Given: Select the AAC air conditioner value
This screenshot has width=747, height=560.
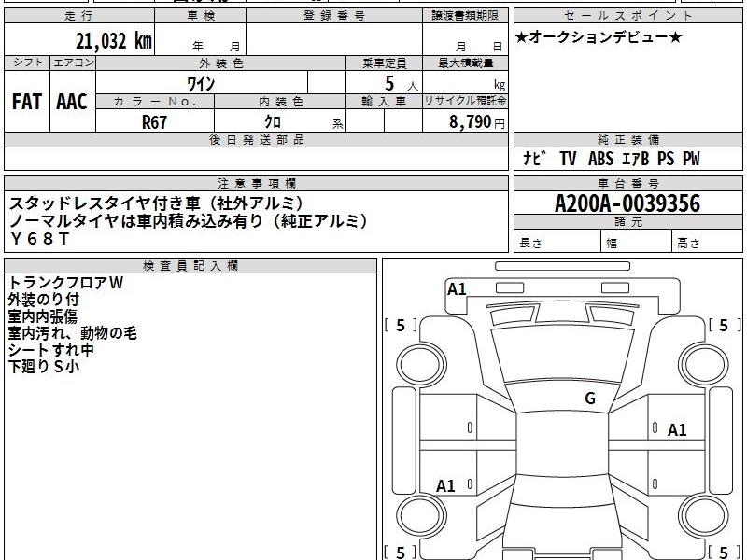Looking at the screenshot, I should [x=72, y=102].
